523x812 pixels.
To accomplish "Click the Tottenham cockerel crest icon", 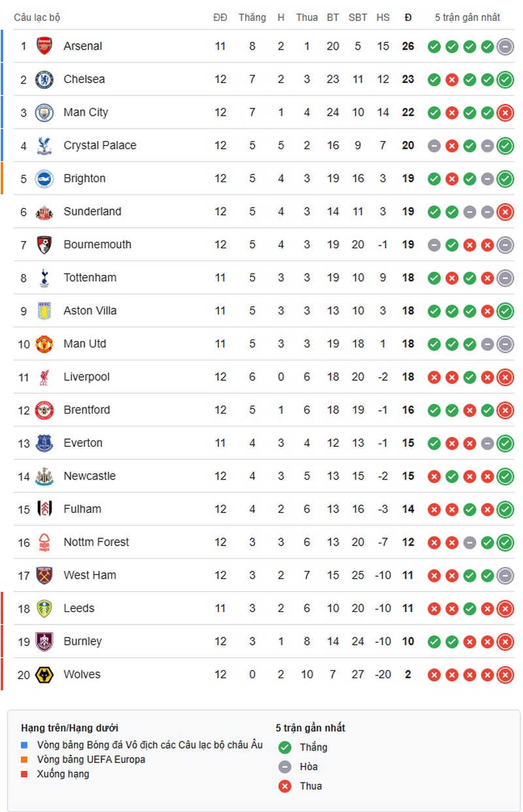I will [x=44, y=278].
